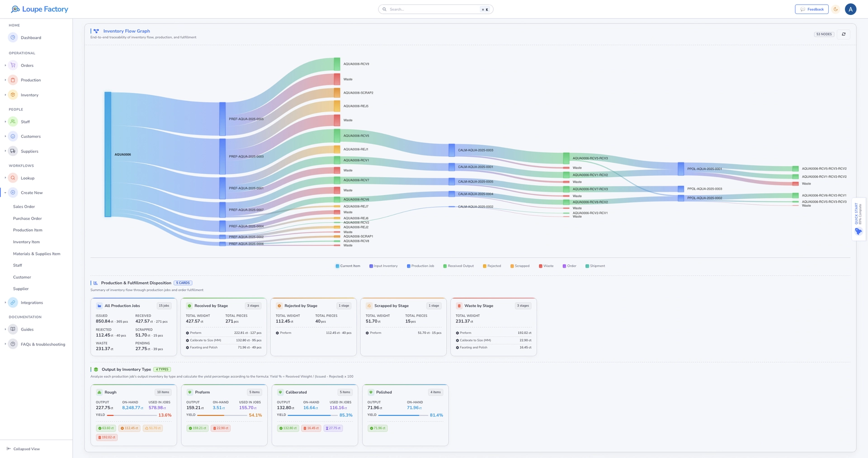Screen dimensions: 868x458
Task: Select Production Item in Create New
Action: pyautogui.click(x=28, y=230)
